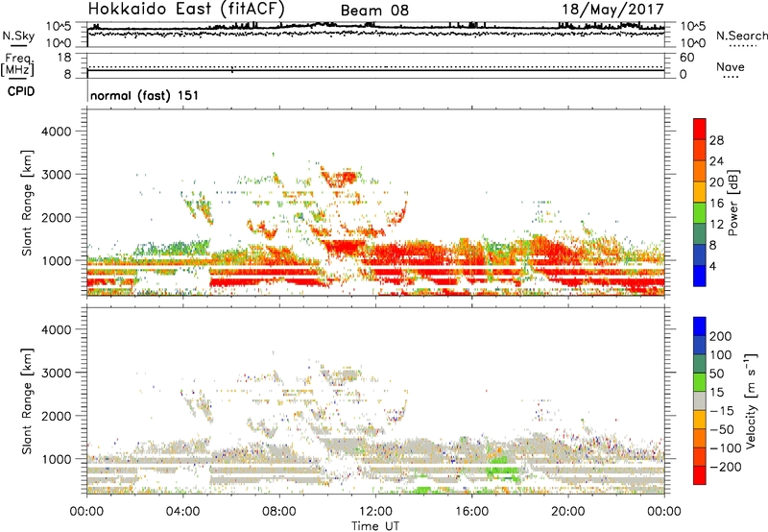Click the "-100" velocity colorbar value
The width and height of the screenshot is (768, 532).
pyautogui.click(x=726, y=448)
